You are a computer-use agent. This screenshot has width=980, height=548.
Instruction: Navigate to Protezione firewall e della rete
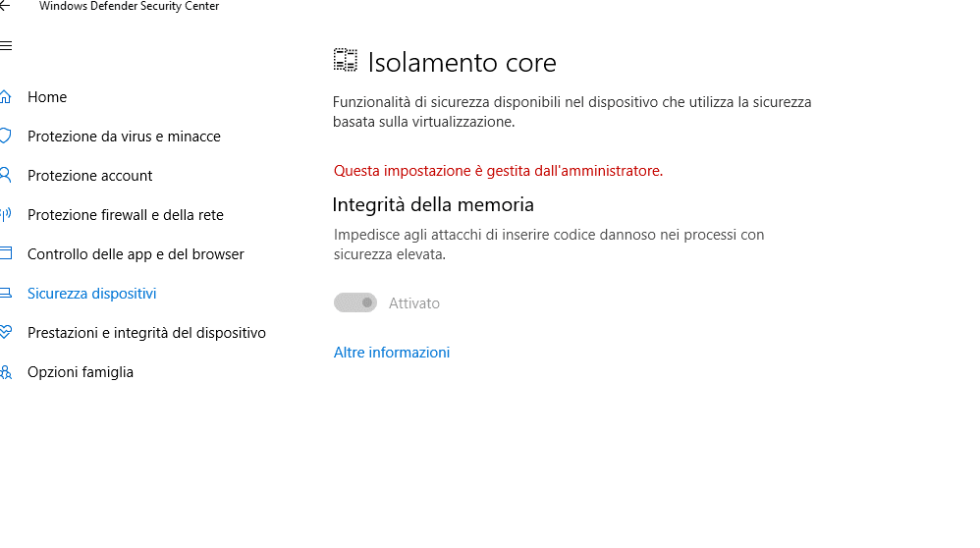pyautogui.click(x=126, y=215)
